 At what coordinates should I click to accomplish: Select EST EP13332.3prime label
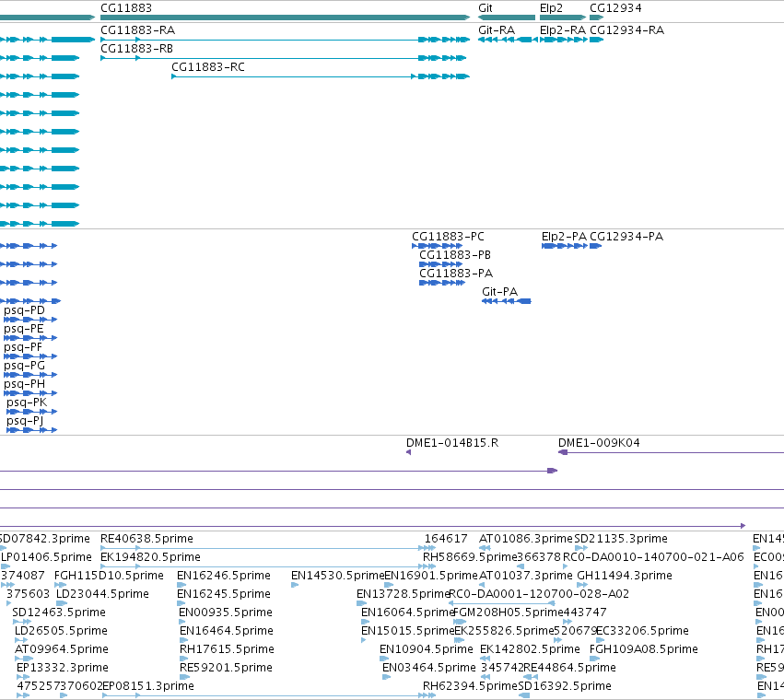(x=62, y=668)
